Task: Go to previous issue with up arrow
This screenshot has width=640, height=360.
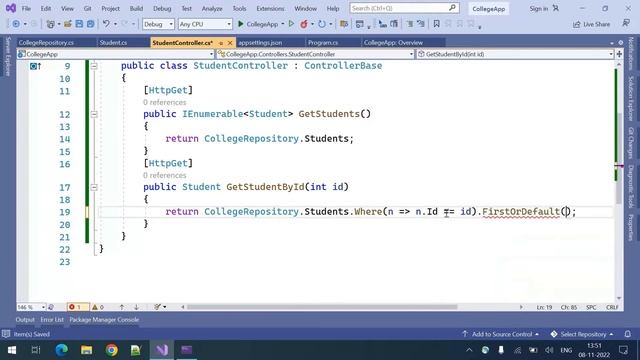Action: click(122, 307)
